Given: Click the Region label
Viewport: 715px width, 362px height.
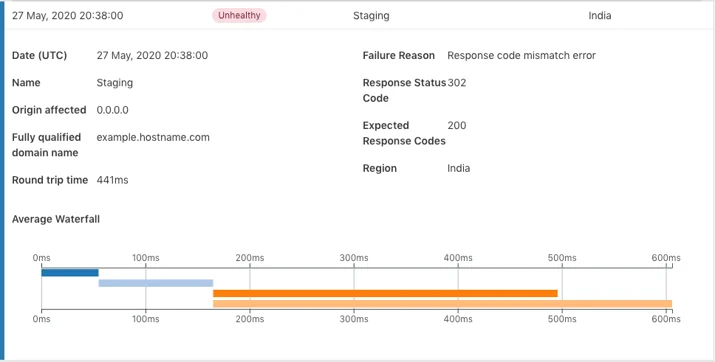Looking at the screenshot, I should pyautogui.click(x=379, y=168).
